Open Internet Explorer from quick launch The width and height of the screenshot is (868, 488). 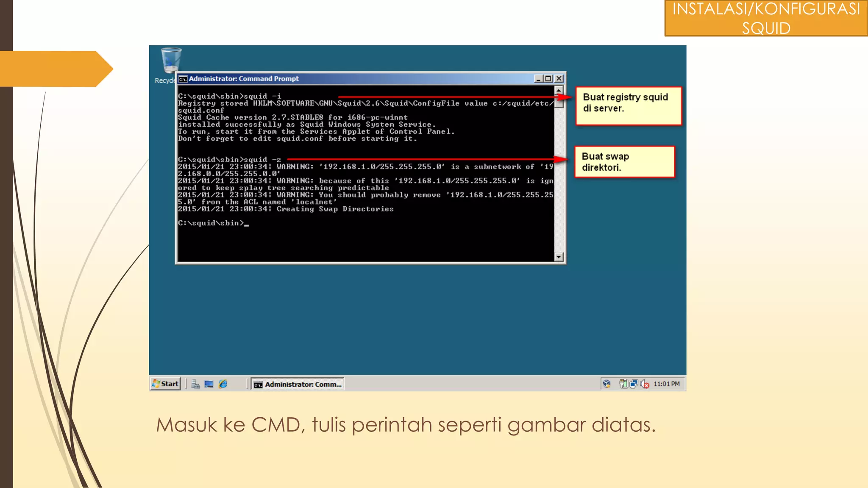click(223, 384)
